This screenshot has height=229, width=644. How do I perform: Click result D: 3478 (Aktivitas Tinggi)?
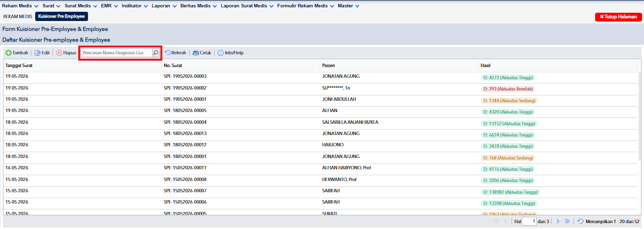[508, 146]
